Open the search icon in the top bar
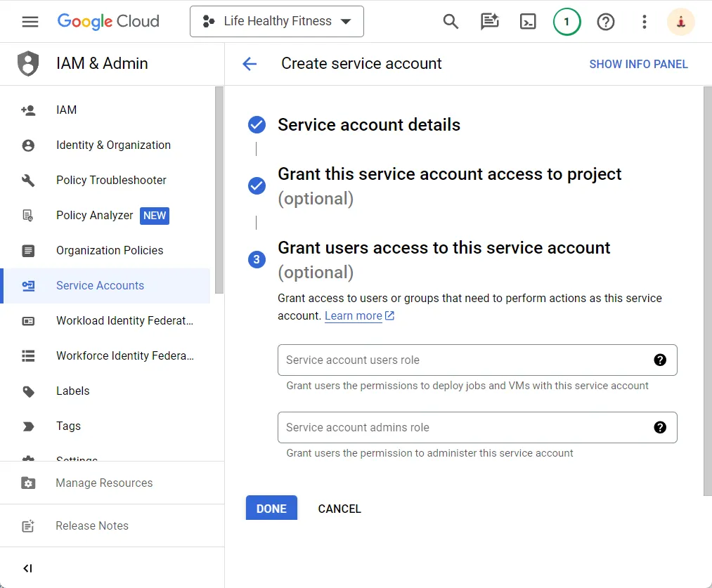This screenshot has height=588, width=712. coord(451,21)
